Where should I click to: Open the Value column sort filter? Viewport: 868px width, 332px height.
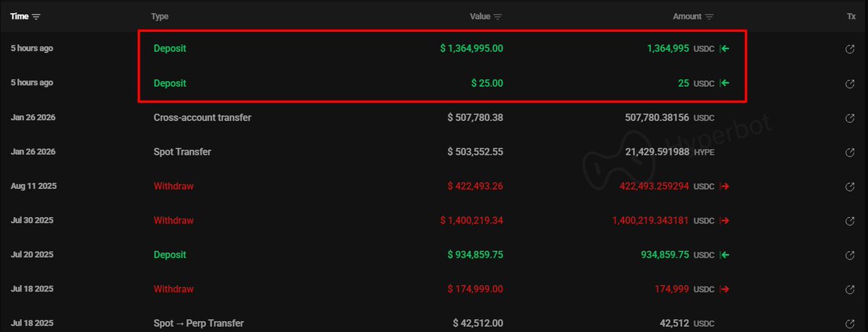(x=498, y=17)
